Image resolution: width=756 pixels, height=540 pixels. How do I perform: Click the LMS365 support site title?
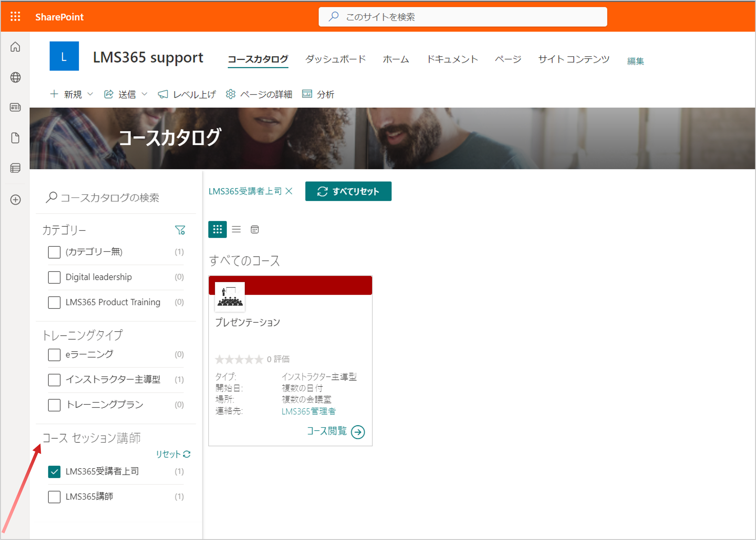148,57
